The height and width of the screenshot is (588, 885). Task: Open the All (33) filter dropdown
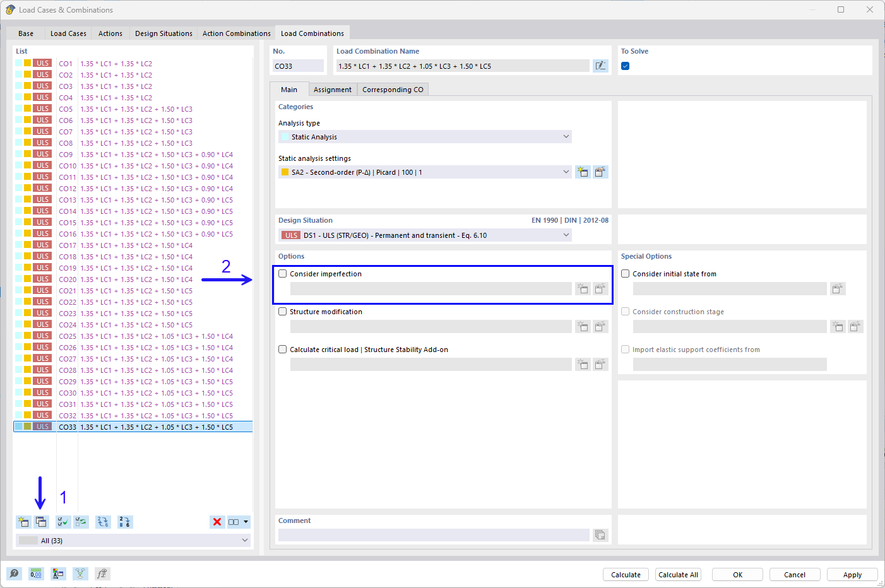(245, 540)
